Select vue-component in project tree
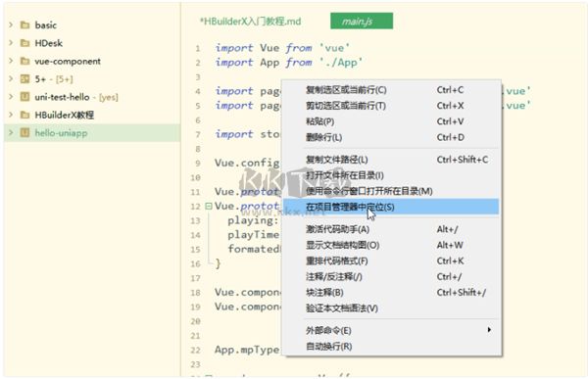 (68, 61)
